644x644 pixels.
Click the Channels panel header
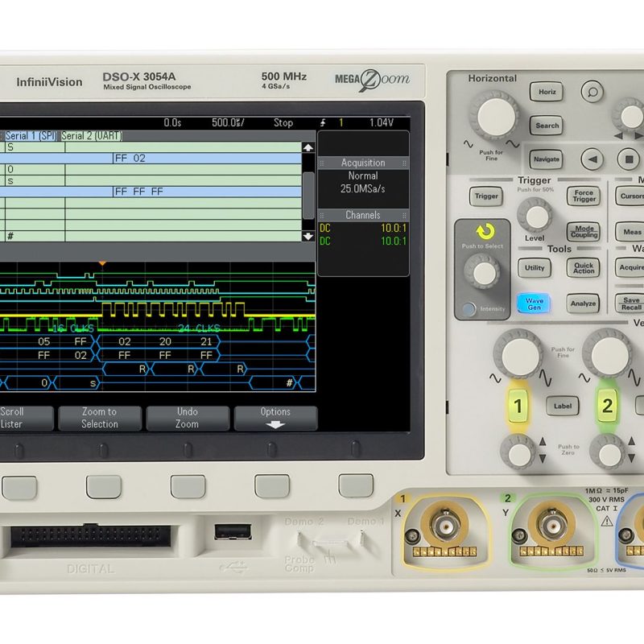(x=363, y=215)
